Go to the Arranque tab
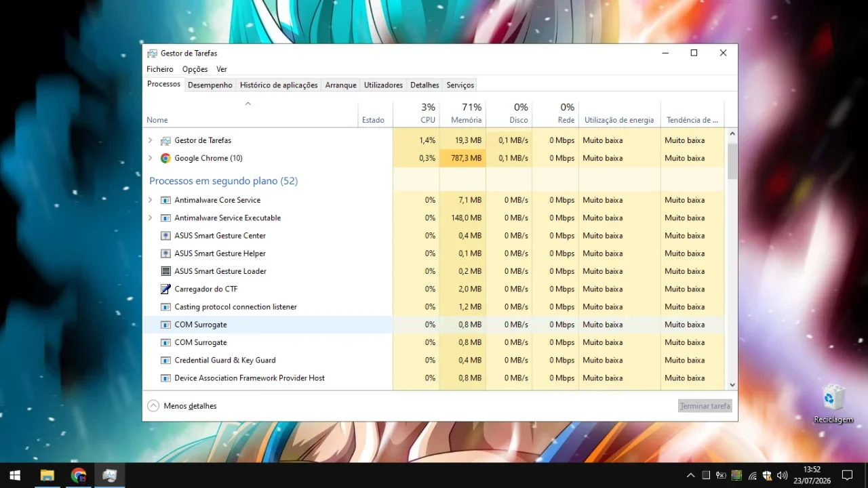 340,85
